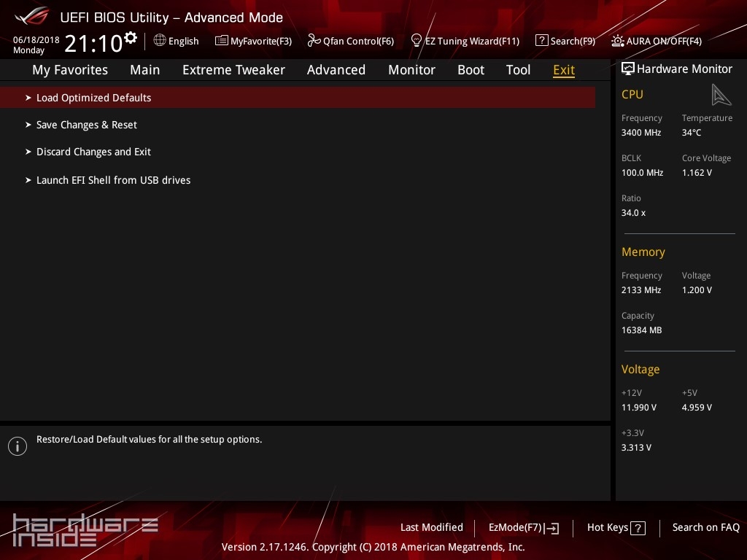Click the +5V reading 4.959 V
This screenshot has width=747, height=560.
697,408
